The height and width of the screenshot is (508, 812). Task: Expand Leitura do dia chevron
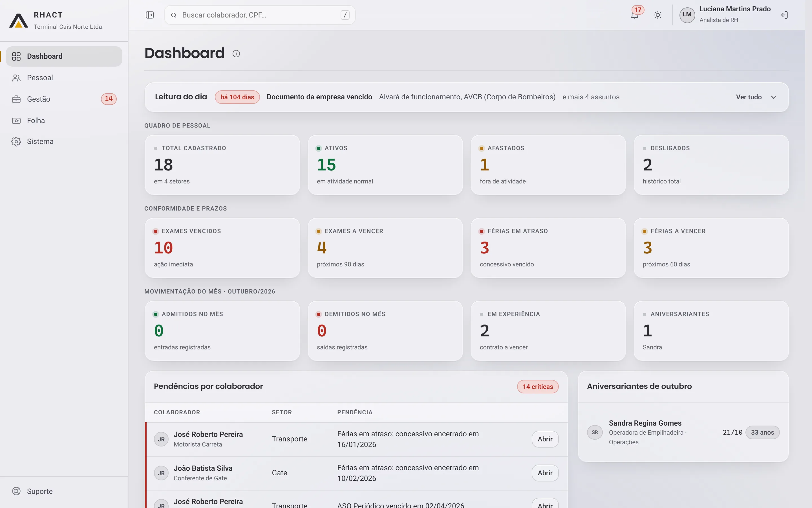774,97
